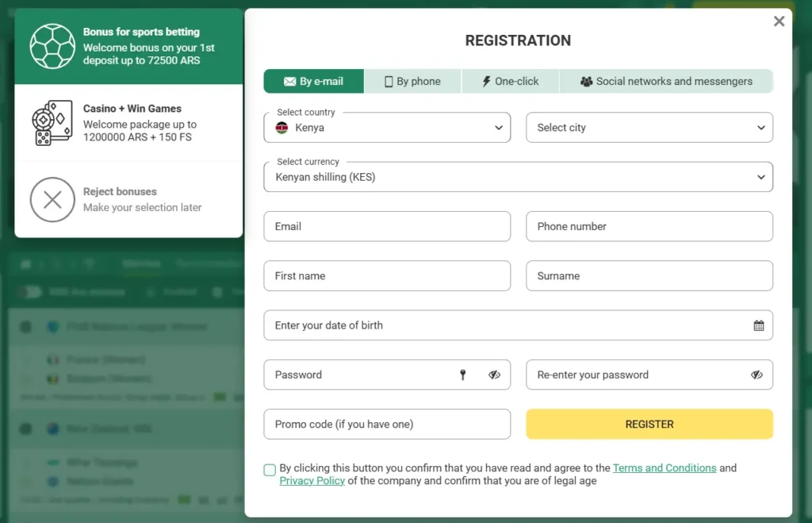The width and height of the screenshot is (812, 523).
Task: Click the yellow REGISTER button
Action: click(x=649, y=424)
